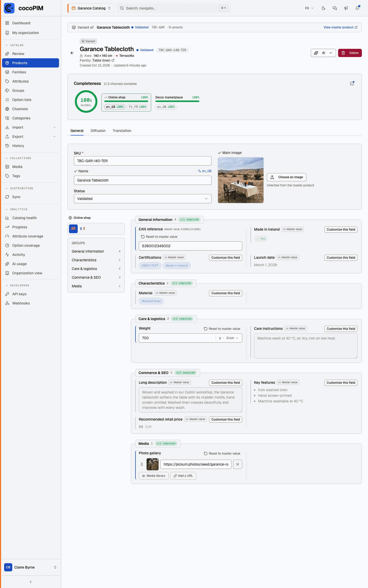Go back with the left arrow
Image resolution: width=368 pixels, height=588 pixels.
72,53
